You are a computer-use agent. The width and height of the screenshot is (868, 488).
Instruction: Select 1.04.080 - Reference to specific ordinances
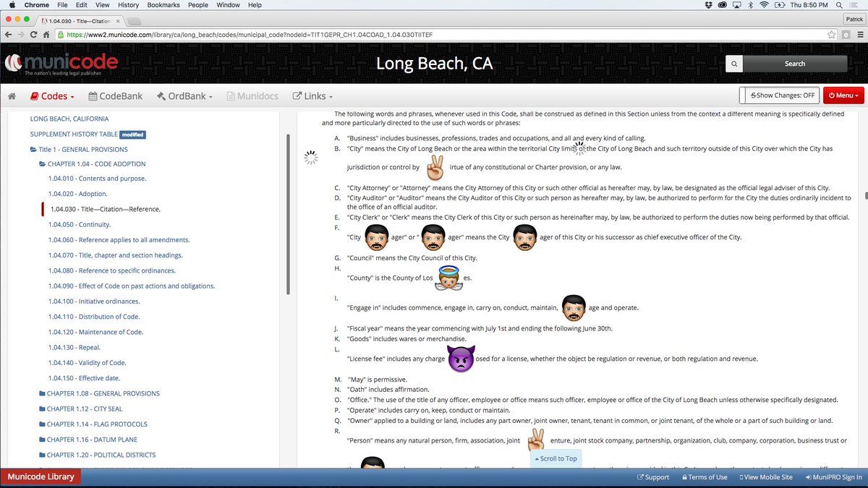[112, 270]
